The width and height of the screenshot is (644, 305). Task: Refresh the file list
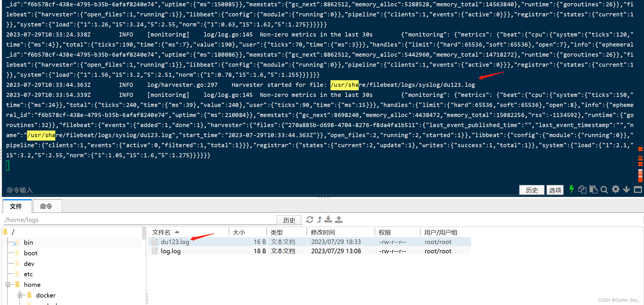(x=309, y=220)
